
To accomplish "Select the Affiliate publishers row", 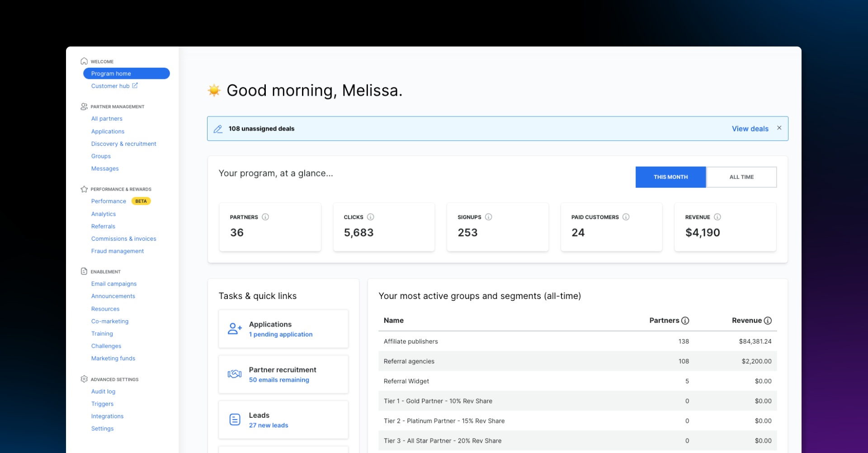I will [x=577, y=341].
